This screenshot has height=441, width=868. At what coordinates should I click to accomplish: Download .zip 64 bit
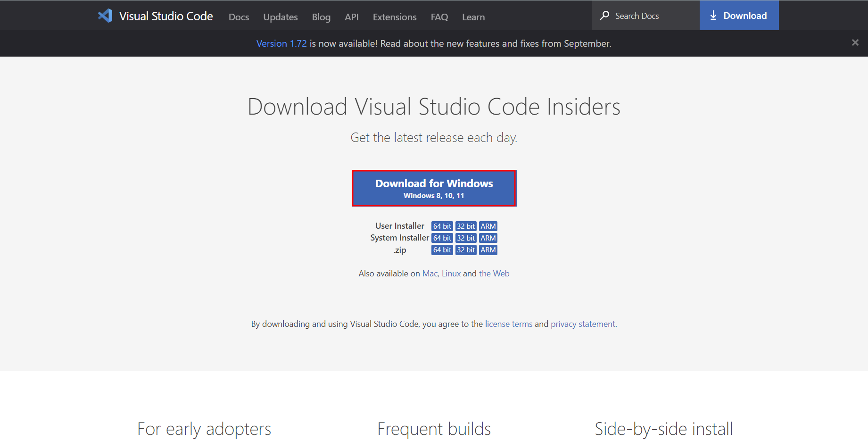[442, 250]
